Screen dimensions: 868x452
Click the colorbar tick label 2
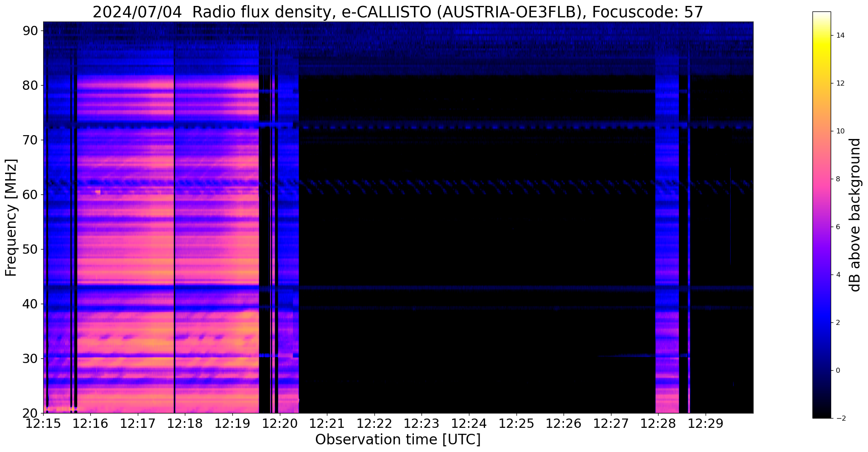[x=837, y=323]
